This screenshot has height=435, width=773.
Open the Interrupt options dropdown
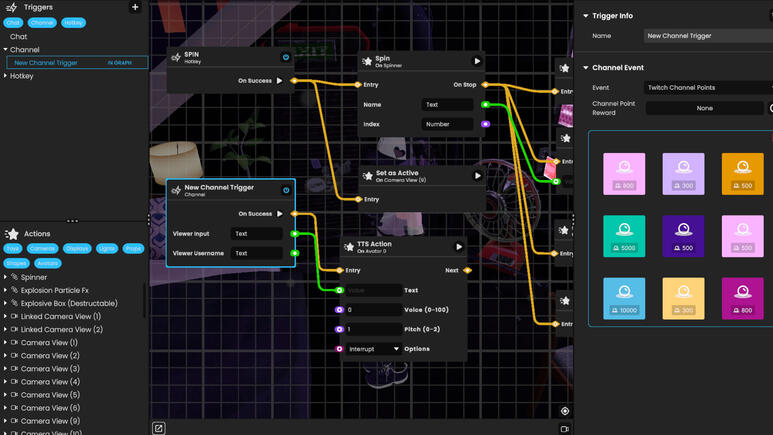(x=373, y=349)
